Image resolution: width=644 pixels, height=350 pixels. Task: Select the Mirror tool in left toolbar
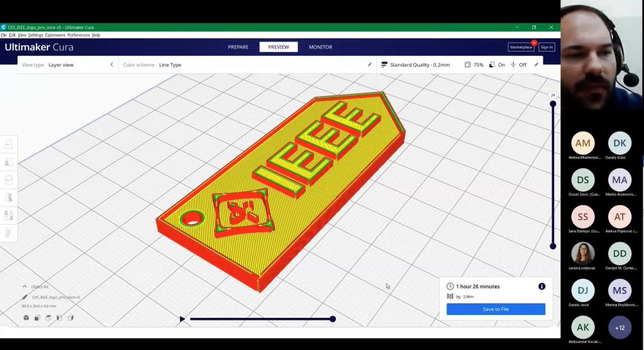pyautogui.click(x=9, y=198)
